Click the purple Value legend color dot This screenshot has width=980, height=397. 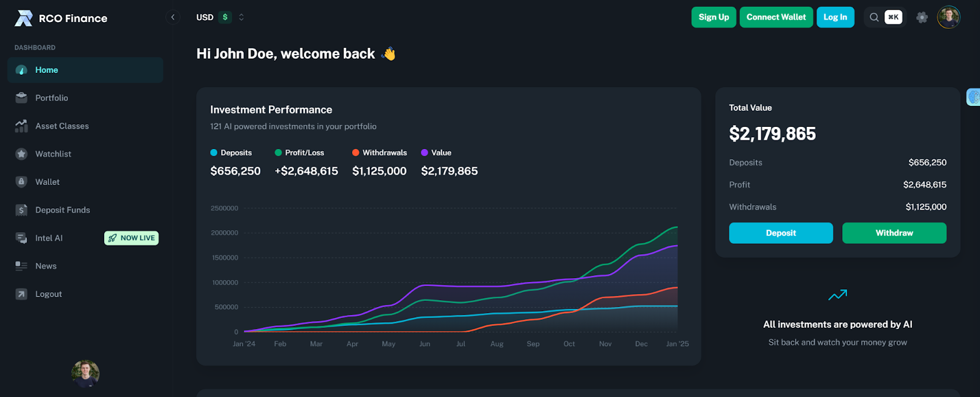click(424, 153)
